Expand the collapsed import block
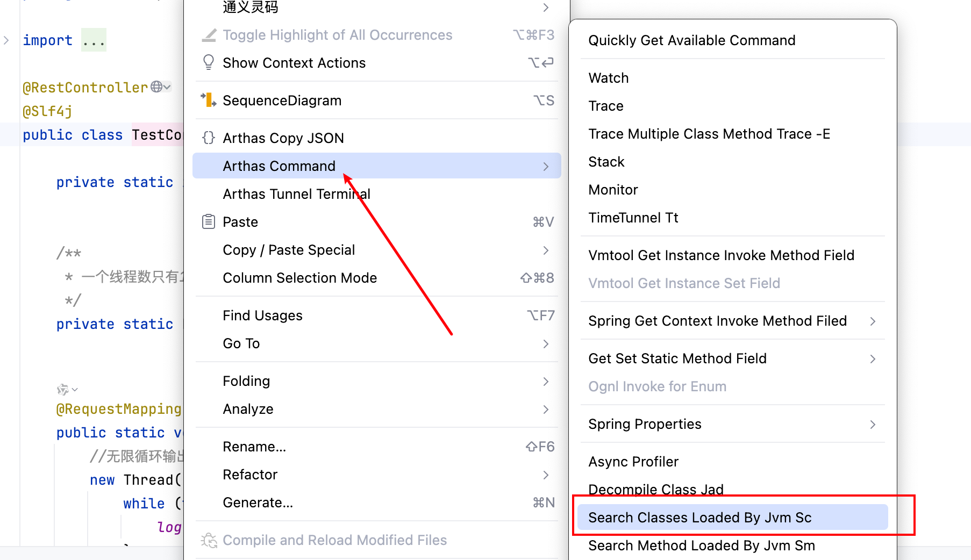 [6, 40]
